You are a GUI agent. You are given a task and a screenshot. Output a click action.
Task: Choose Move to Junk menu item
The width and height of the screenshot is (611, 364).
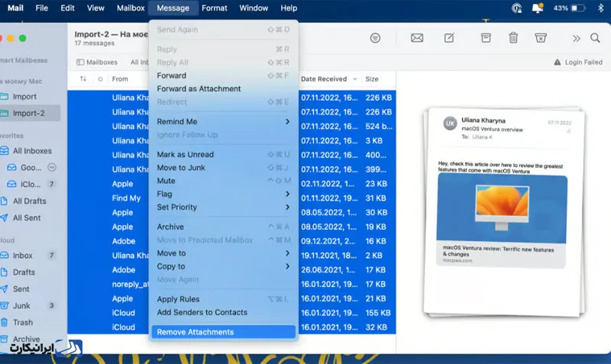223,168
